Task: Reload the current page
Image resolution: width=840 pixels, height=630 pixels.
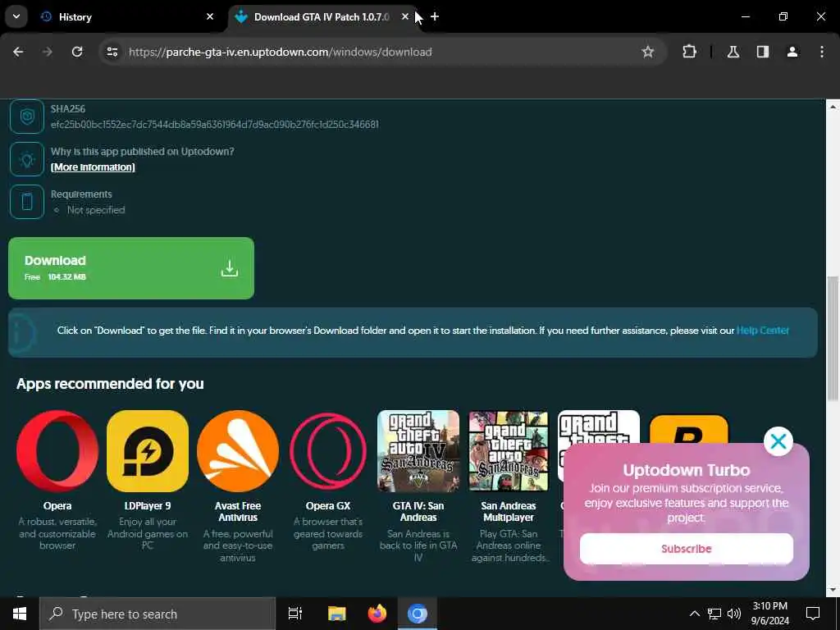Action: pos(77,52)
